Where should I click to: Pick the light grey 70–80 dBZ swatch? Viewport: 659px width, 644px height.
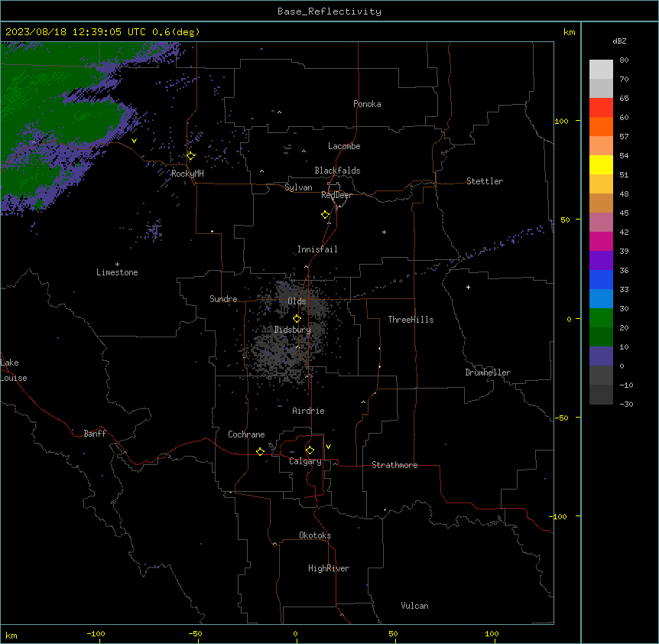[x=601, y=70]
